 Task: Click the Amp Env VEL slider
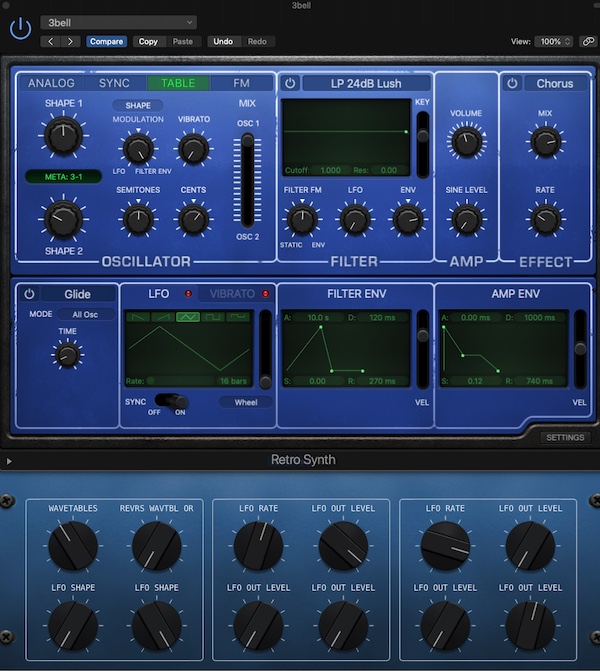coord(580,349)
